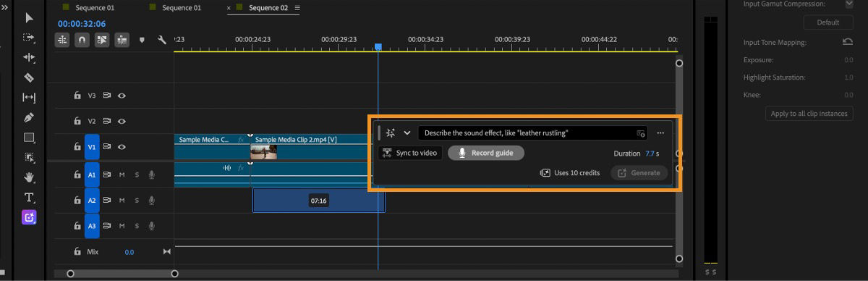
Task: Hide V1 track output eye
Action: pyautogui.click(x=122, y=146)
